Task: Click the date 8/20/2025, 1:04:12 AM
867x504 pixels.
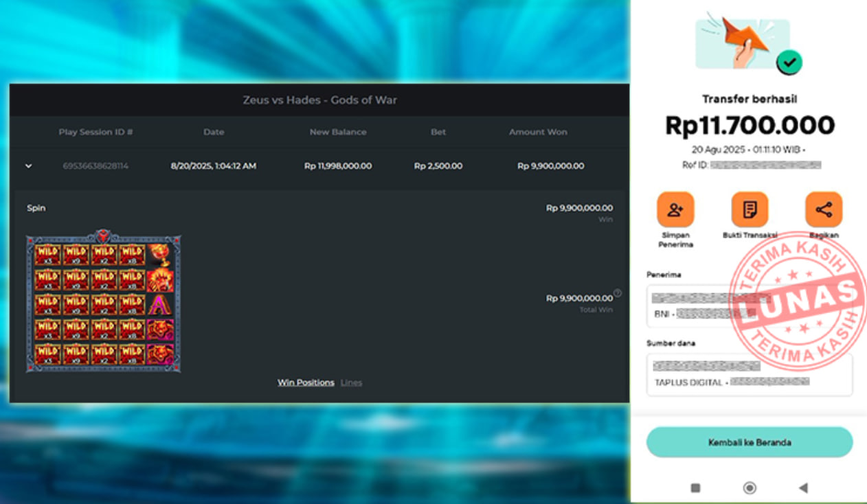Action: (x=214, y=166)
